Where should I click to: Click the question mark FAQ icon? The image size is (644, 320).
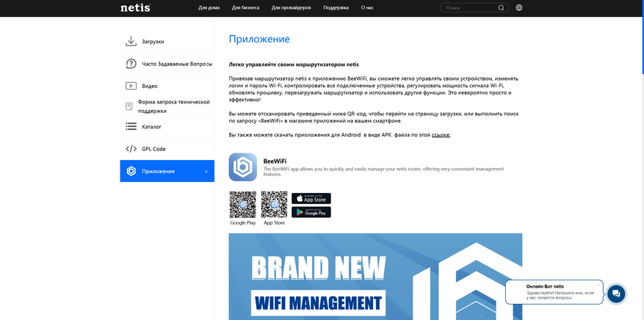pos(131,64)
